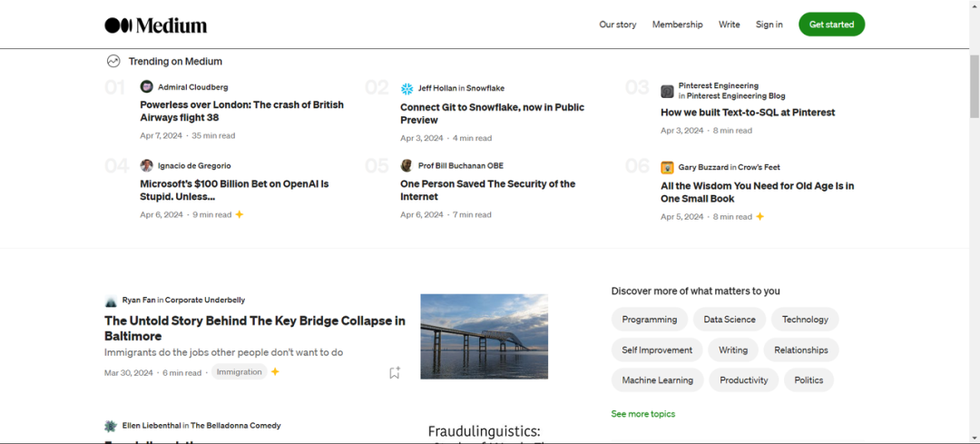Open Microsoft's $100 Billion Bet on OpenAI article
Screen dimensions: 980x444
point(234,190)
